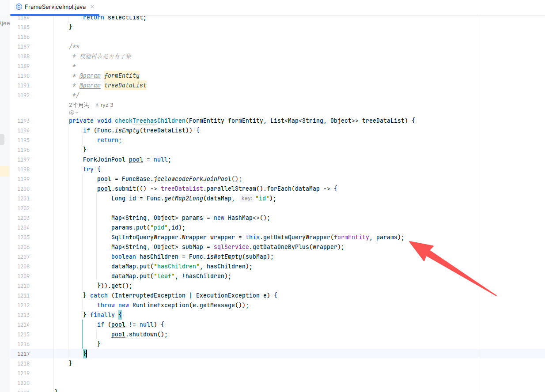Click the highlighted formEntity param in Javadoc
Screen dimensions: 545x392
coord(121,75)
